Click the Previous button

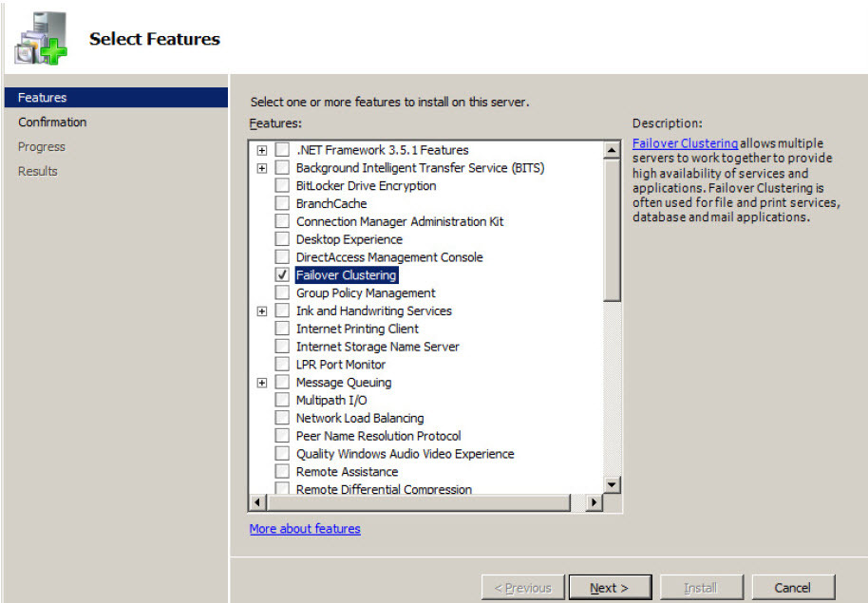(x=523, y=588)
